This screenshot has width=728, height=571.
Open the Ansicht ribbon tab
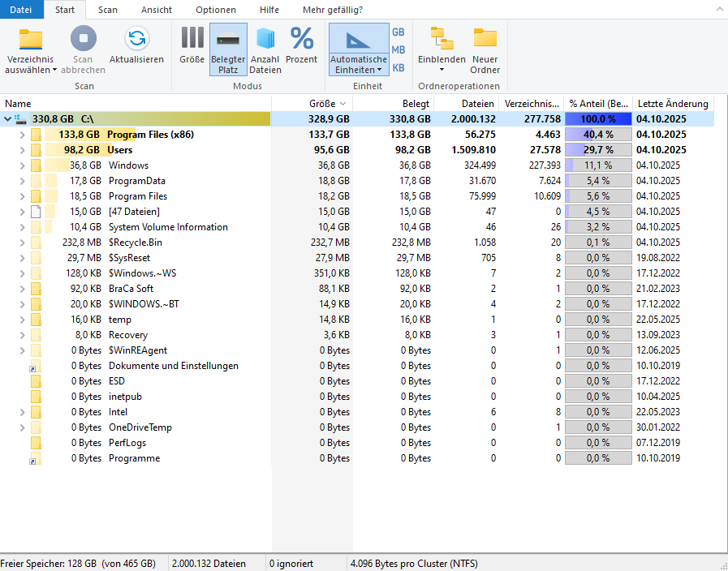pos(157,10)
